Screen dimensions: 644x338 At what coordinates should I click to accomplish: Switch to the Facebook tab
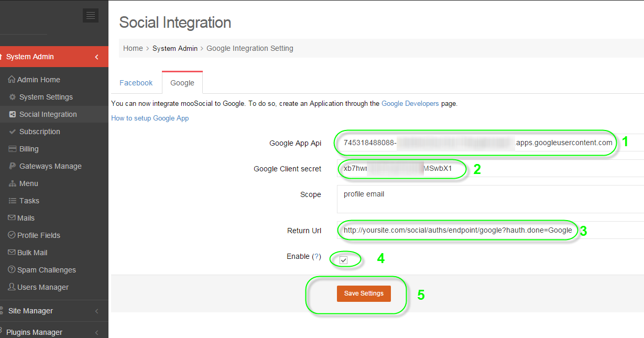pos(136,83)
